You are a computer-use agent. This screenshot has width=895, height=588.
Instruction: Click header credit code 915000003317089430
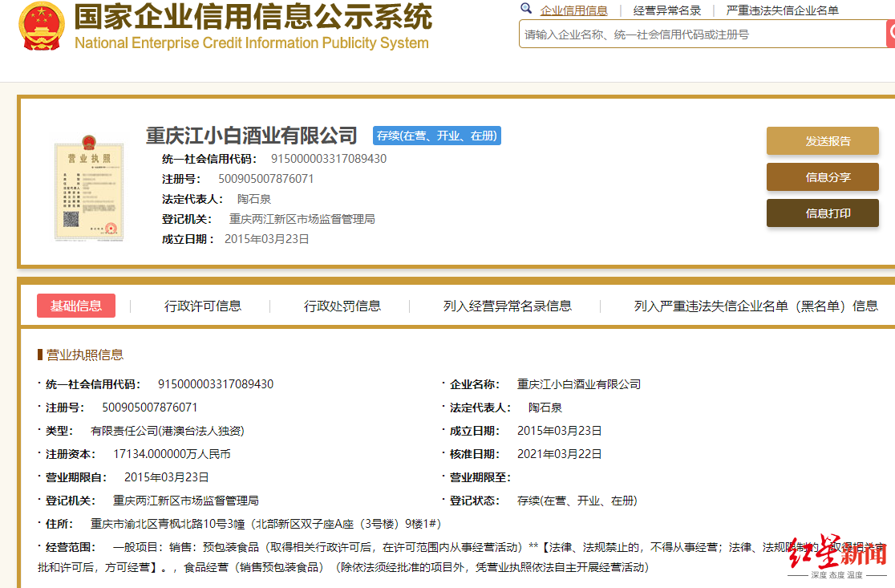[x=329, y=159]
